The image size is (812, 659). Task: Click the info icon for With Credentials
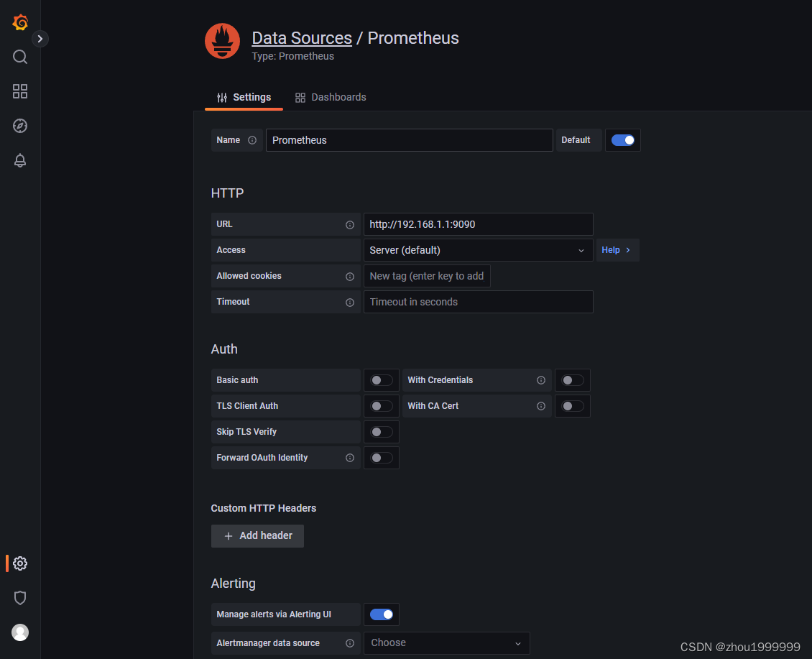541,380
